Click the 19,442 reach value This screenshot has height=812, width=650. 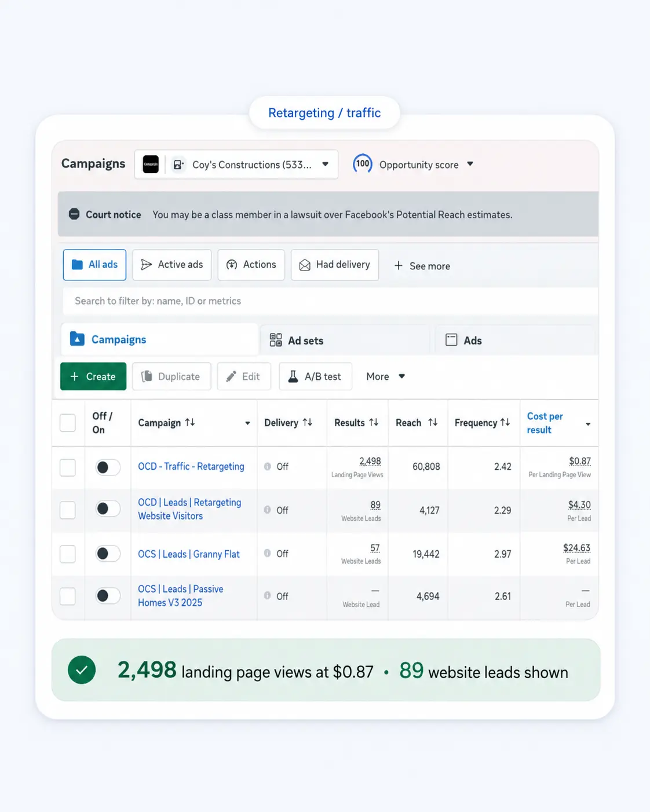pos(426,554)
